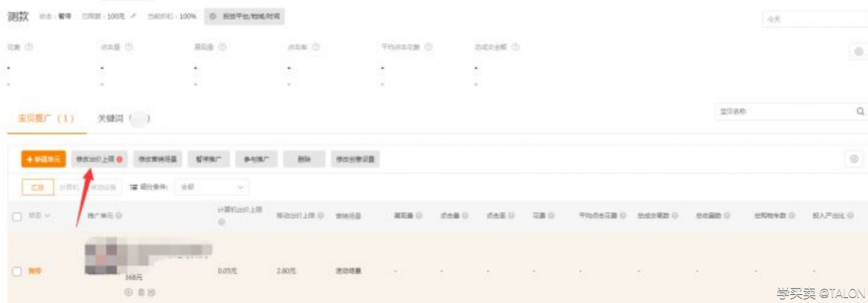The width and height of the screenshot is (868, 303).
Task: Click help icon beside summary 平均点击花费 metric
Action: pos(429,47)
